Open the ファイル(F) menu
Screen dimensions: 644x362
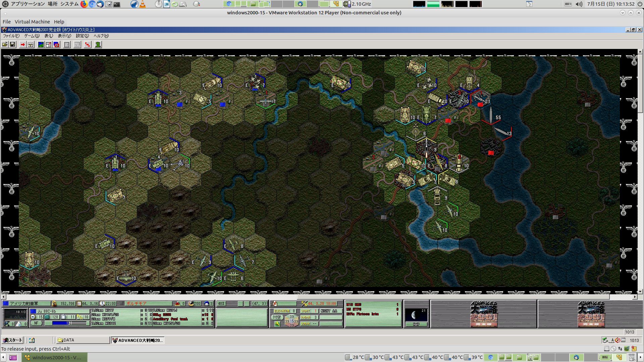(x=11, y=36)
